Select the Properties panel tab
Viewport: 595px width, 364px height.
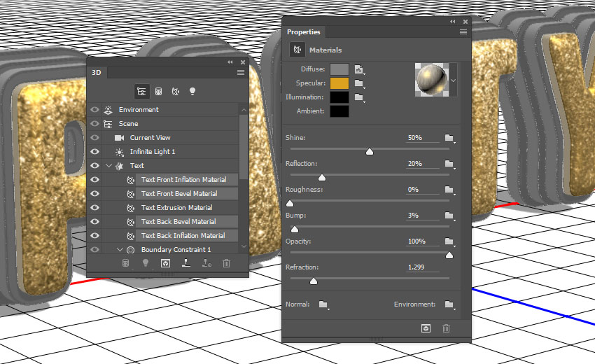tap(304, 32)
